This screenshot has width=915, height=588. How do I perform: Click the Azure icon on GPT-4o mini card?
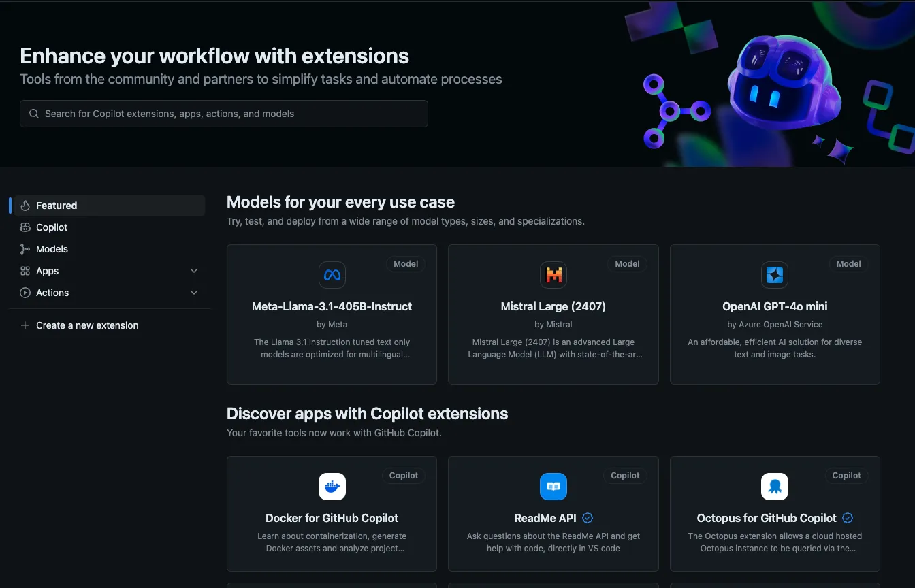point(775,275)
